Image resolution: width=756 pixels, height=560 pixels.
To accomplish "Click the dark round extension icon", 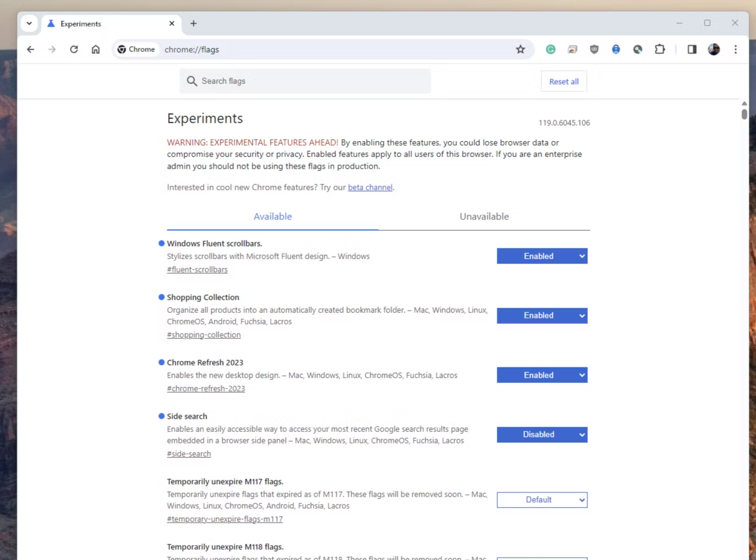I will [638, 50].
